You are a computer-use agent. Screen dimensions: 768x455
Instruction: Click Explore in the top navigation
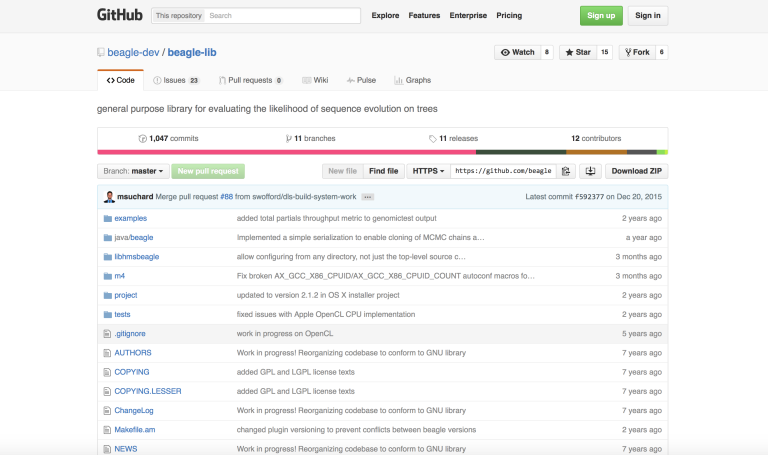[385, 16]
